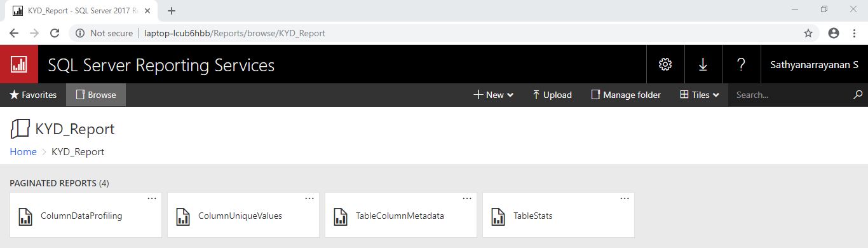Click the browser forward arrow
868x248 pixels.
coord(34,33)
